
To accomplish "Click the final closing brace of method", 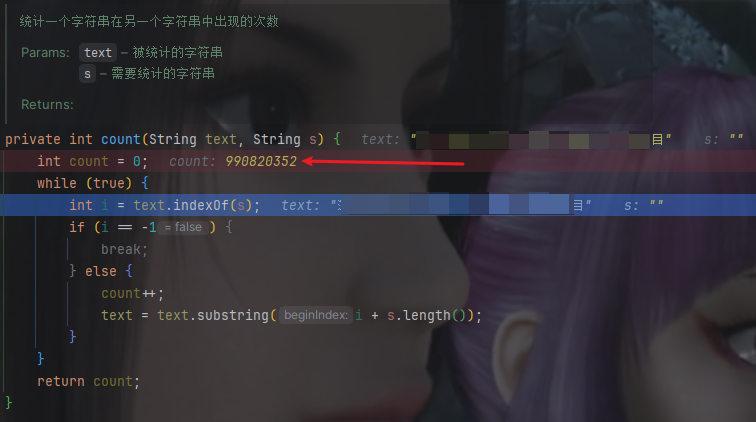I will pos(9,402).
